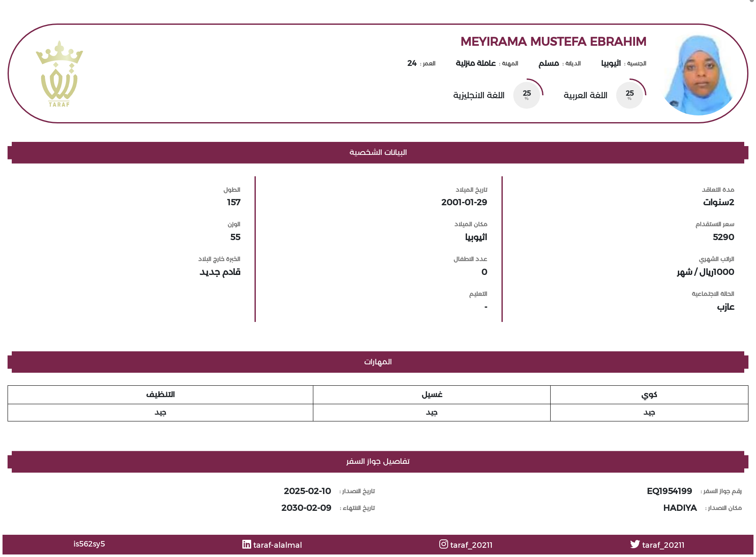The width and height of the screenshot is (756, 557).
Task: Click the English language 25% progress circle
Action: click(527, 95)
